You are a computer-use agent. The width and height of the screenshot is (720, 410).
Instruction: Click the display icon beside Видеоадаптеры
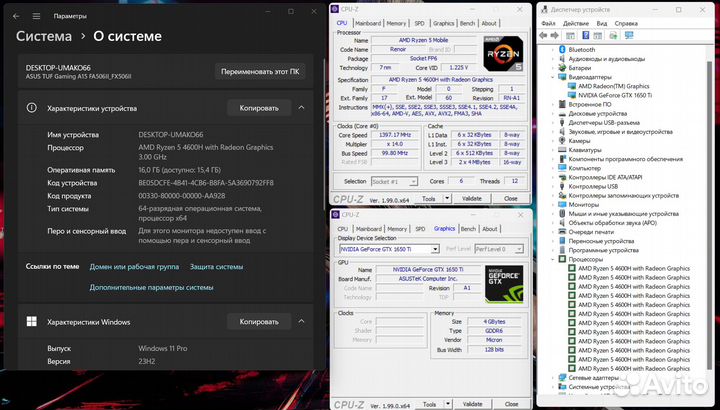(562, 77)
